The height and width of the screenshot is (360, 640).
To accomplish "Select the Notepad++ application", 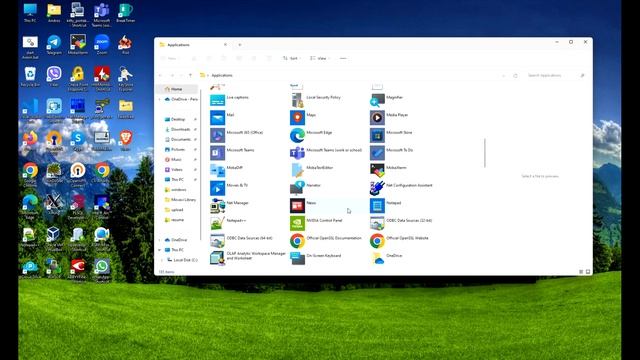I will (x=228, y=223).
